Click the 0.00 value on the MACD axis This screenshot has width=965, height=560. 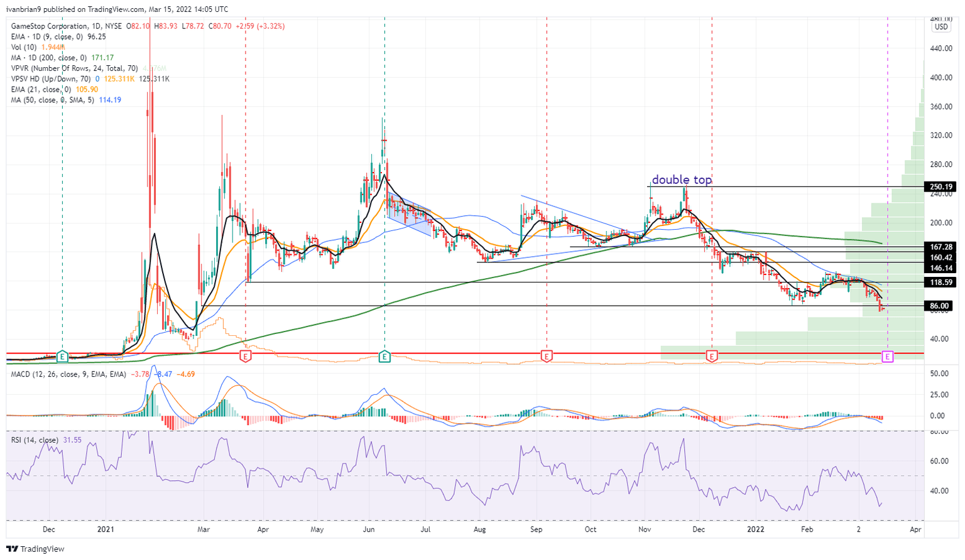coord(937,416)
